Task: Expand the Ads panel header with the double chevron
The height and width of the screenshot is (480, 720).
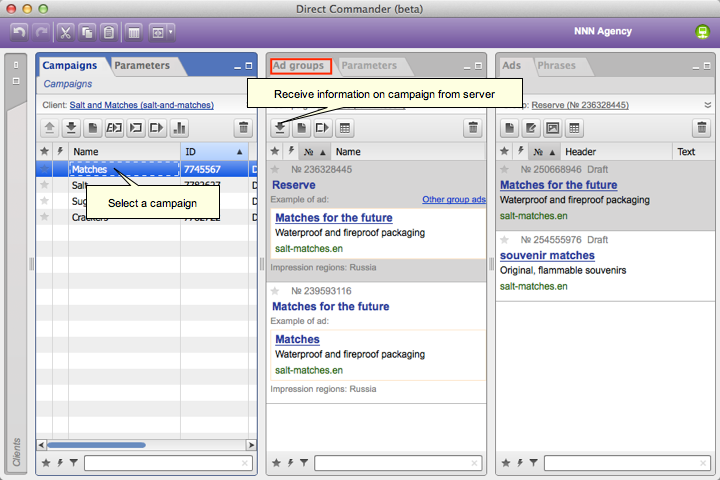Action: tap(708, 105)
